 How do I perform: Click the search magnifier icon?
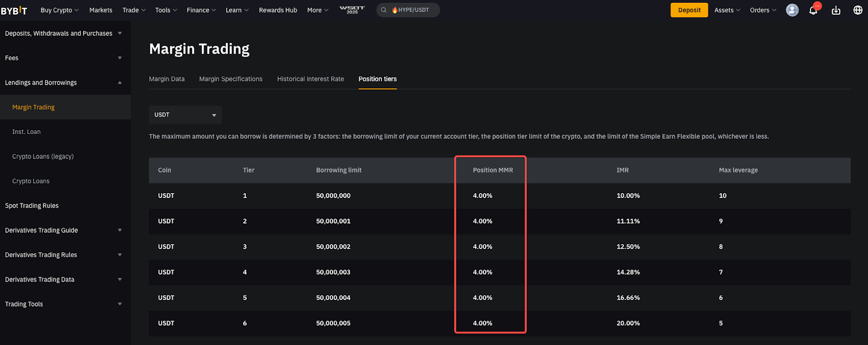point(384,10)
